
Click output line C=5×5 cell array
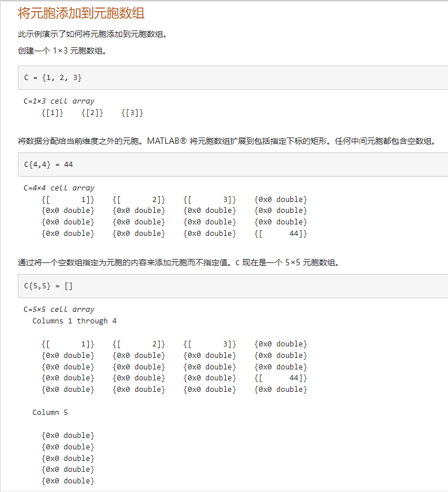pos(59,310)
